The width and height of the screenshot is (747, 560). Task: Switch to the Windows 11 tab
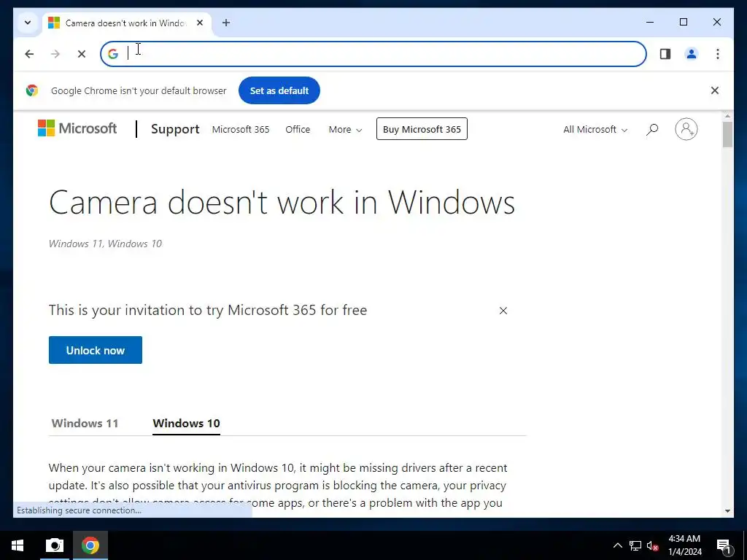(x=85, y=424)
